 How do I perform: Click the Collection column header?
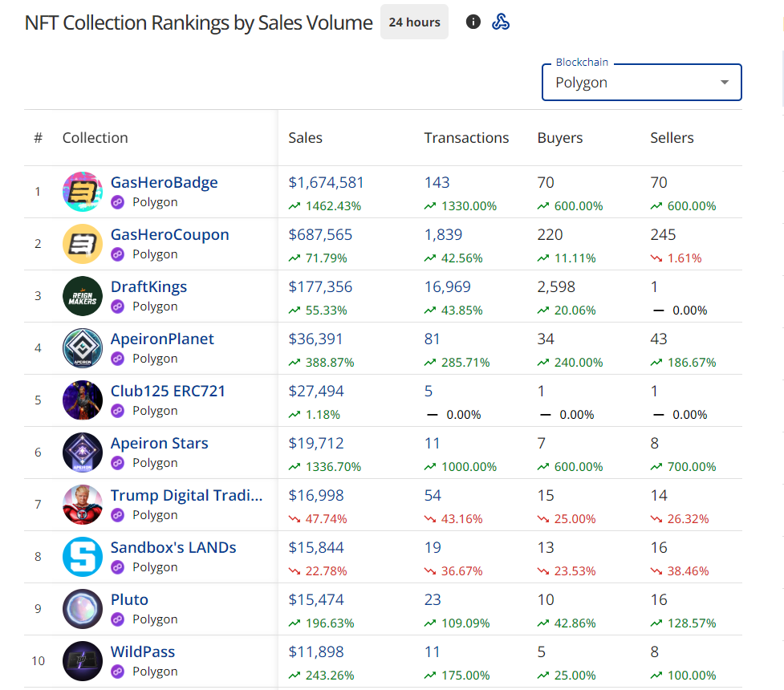[x=95, y=137]
